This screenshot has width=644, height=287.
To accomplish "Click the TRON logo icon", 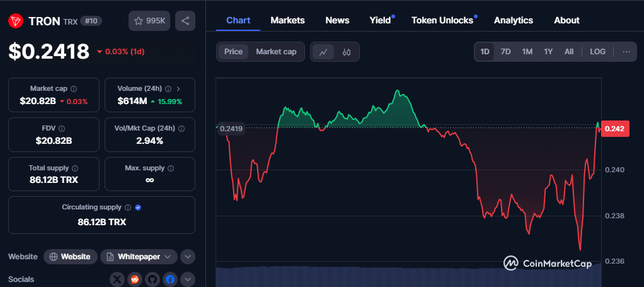I will tap(16, 21).
